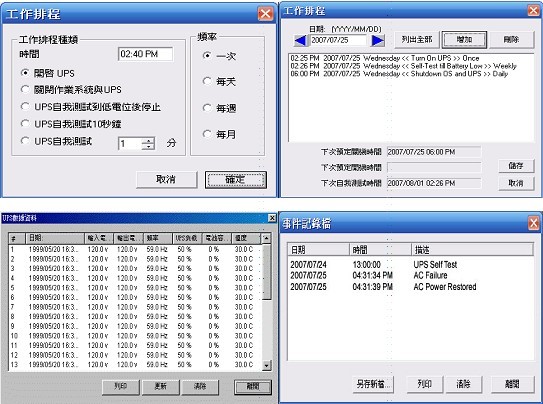This screenshot has width=543, height=404.
Task: Select 關閉作業系統與UPS radio option
Action: (25, 89)
